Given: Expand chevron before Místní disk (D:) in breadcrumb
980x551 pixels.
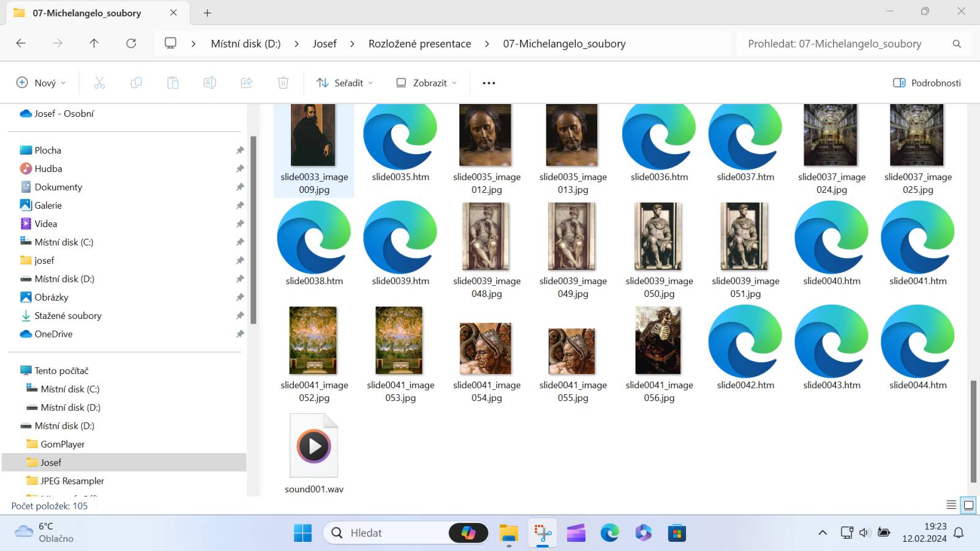Looking at the screenshot, I should click(194, 44).
